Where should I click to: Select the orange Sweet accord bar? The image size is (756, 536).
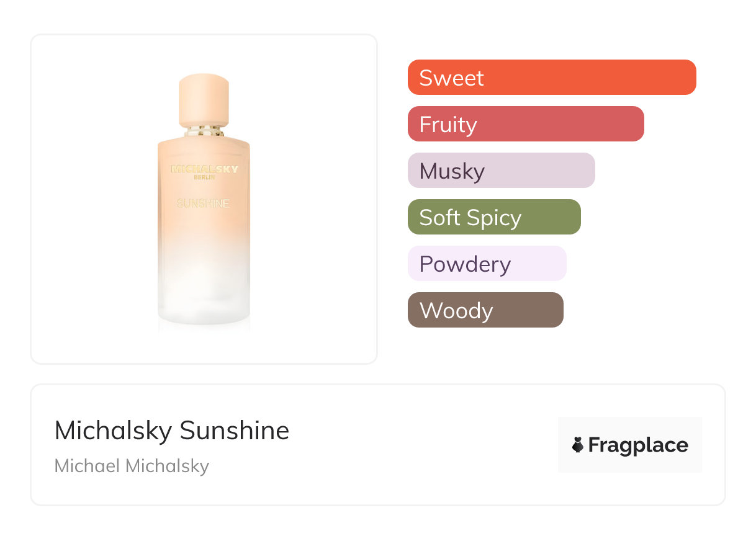coord(551,78)
